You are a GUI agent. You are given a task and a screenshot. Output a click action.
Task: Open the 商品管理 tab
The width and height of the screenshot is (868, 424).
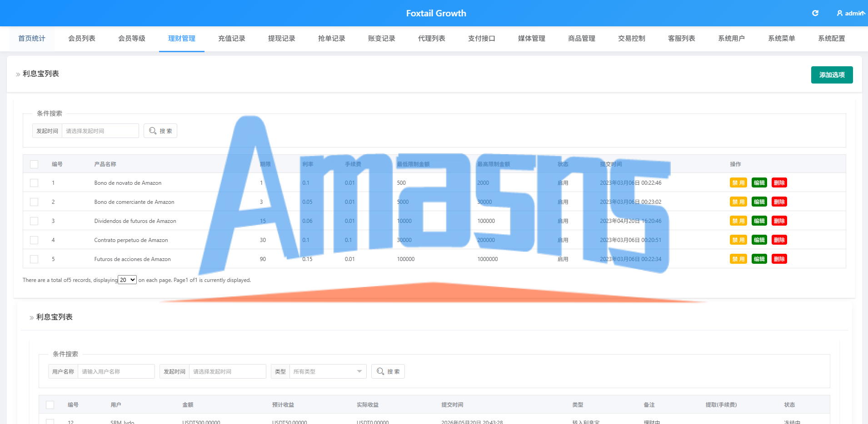(582, 39)
